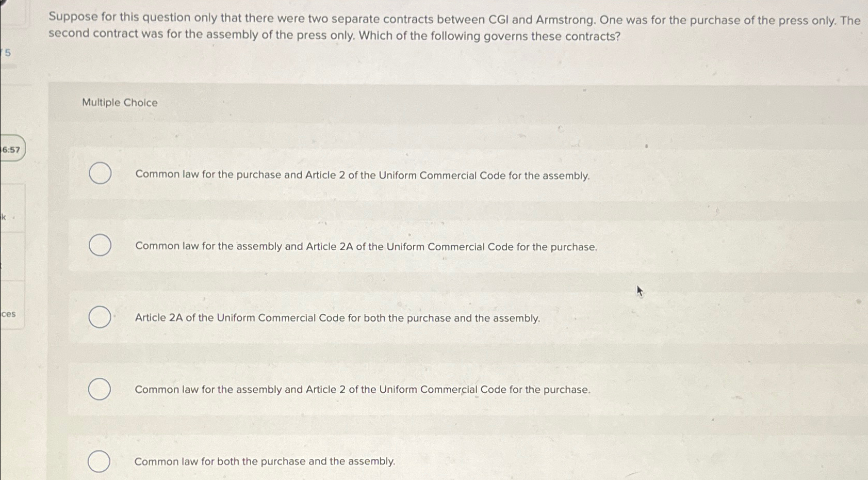Click the 'Multiple Choice' heading
868x480 pixels.
pos(119,103)
